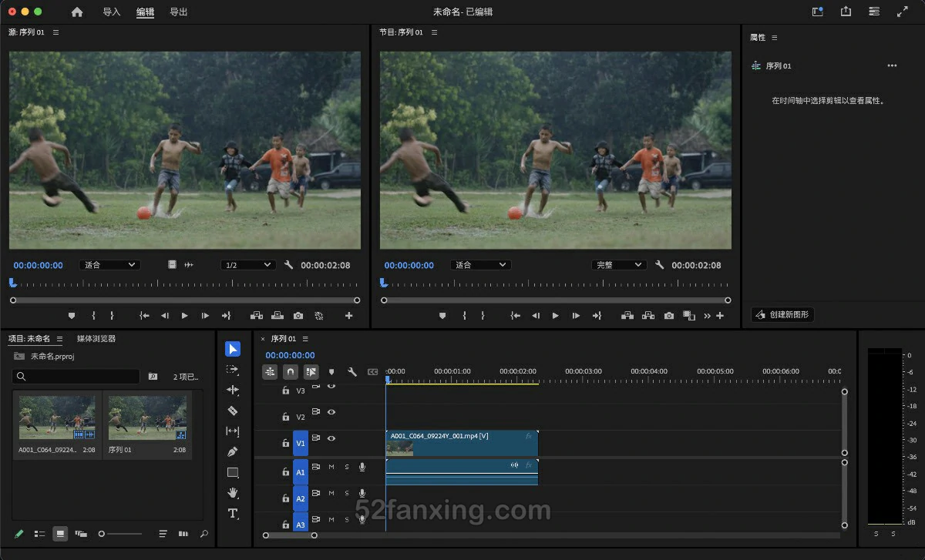
Task: Toggle snap magnet in timeline
Action: [291, 372]
